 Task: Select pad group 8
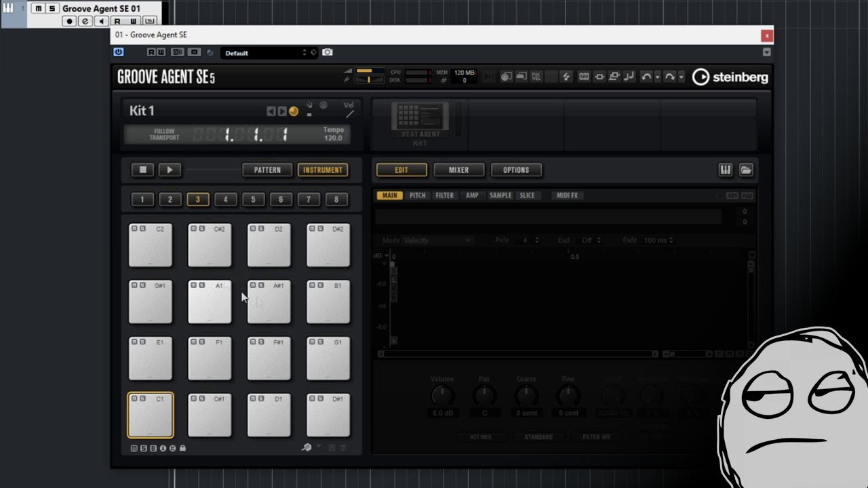336,199
